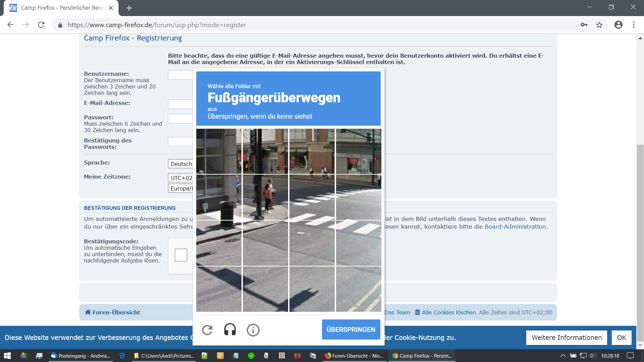Reload the page from the browser toolbar
Image resolution: width=644 pixels, height=362 pixels.
pyautogui.click(x=41, y=25)
